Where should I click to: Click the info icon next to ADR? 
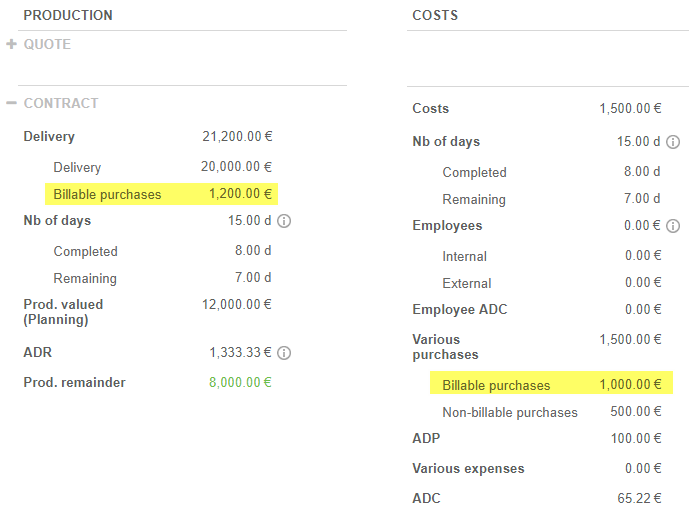(x=284, y=353)
